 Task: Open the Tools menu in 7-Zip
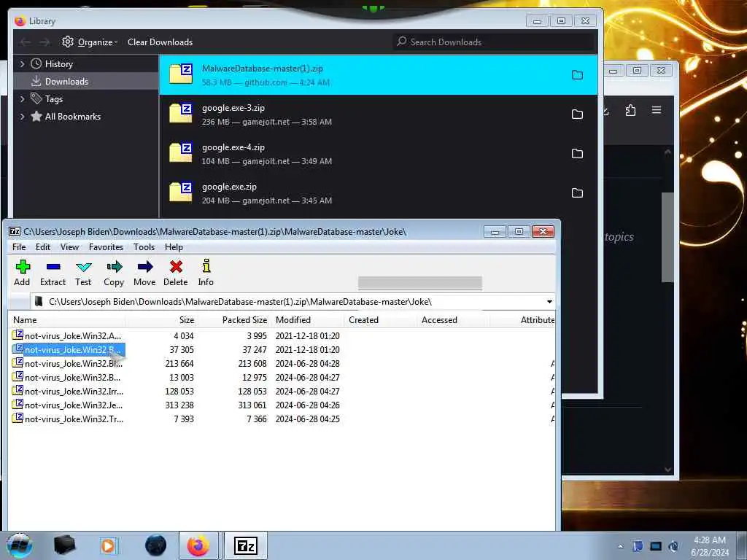(x=144, y=247)
